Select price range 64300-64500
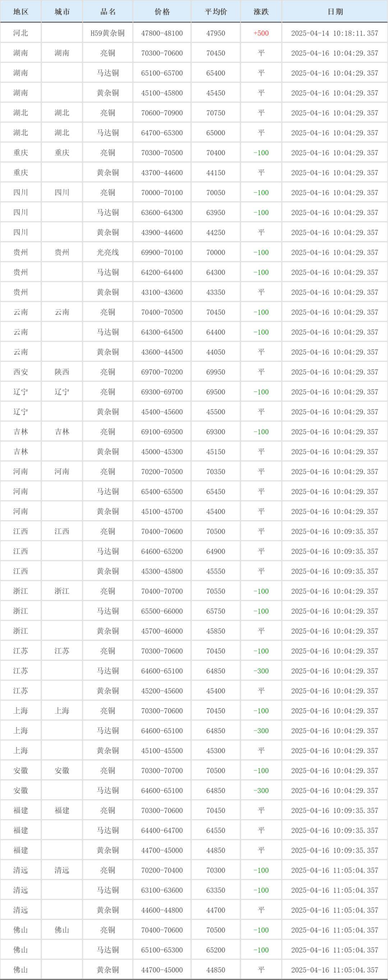Image resolution: width=388 pixels, height=980 pixels. click(x=162, y=332)
